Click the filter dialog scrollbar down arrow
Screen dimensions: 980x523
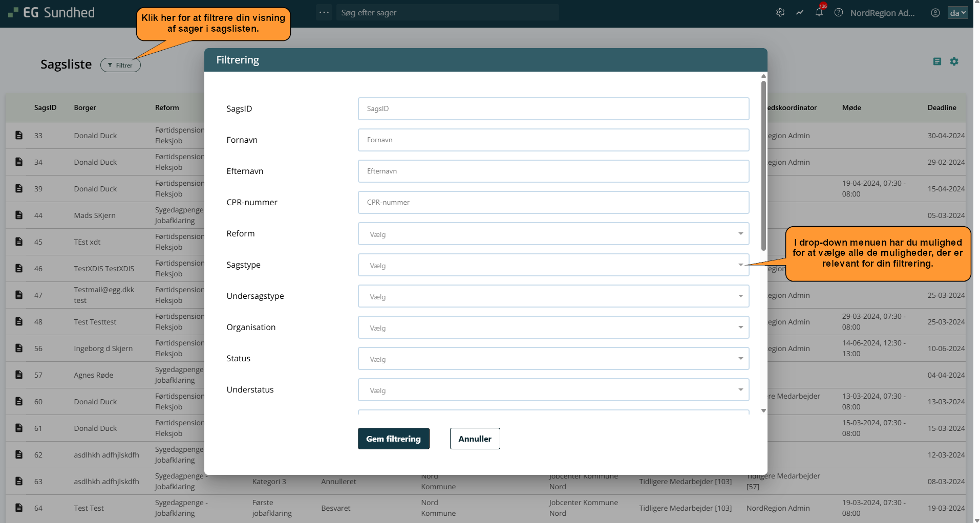tap(763, 410)
